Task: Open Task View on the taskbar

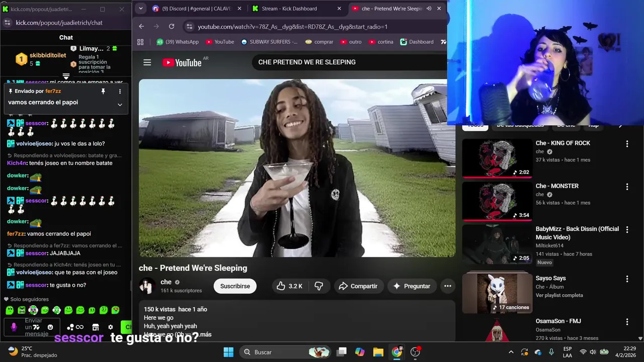Action: tap(342, 352)
